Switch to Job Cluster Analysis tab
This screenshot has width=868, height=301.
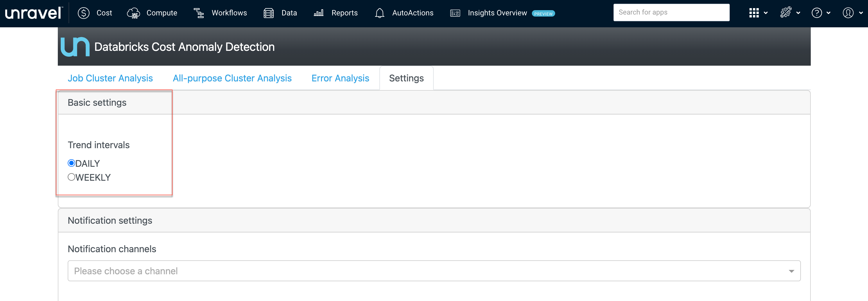click(110, 78)
